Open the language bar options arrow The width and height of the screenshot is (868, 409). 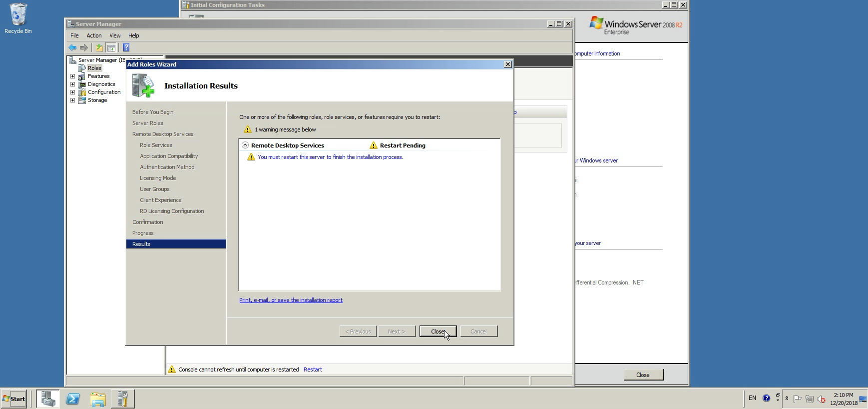click(778, 400)
